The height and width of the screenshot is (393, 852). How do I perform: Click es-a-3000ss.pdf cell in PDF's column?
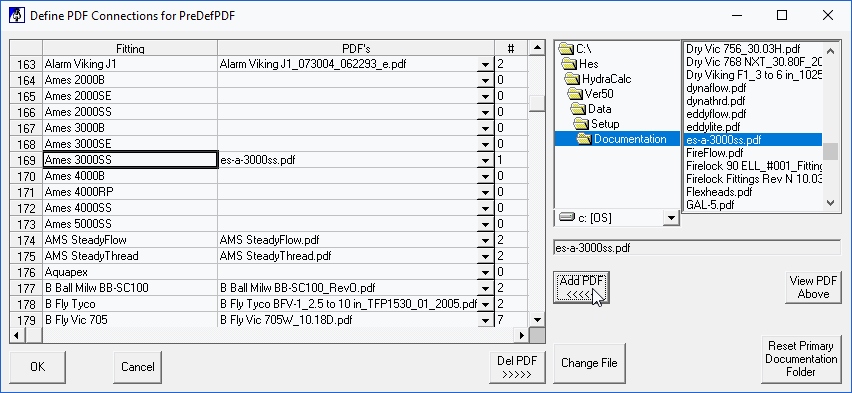(348, 160)
